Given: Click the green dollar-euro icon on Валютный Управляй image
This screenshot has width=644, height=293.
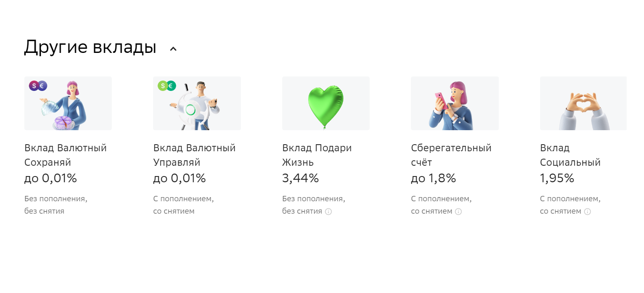Looking at the screenshot, I should click(167, 86).
